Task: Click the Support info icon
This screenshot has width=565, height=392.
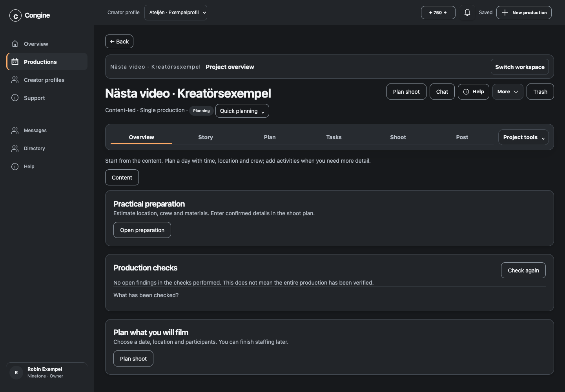Action: [15, 98]
